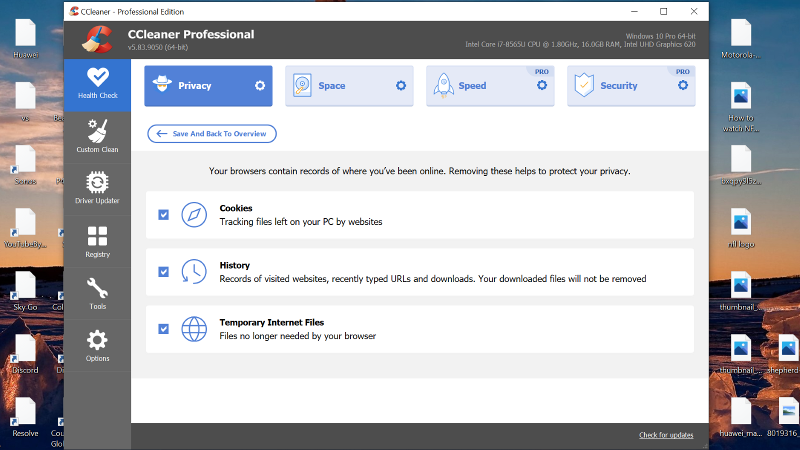Image resolution: width=800 pixels, height=450 pixels.
Task: Click Save And Back To Overview
Action: pos(212,134)
